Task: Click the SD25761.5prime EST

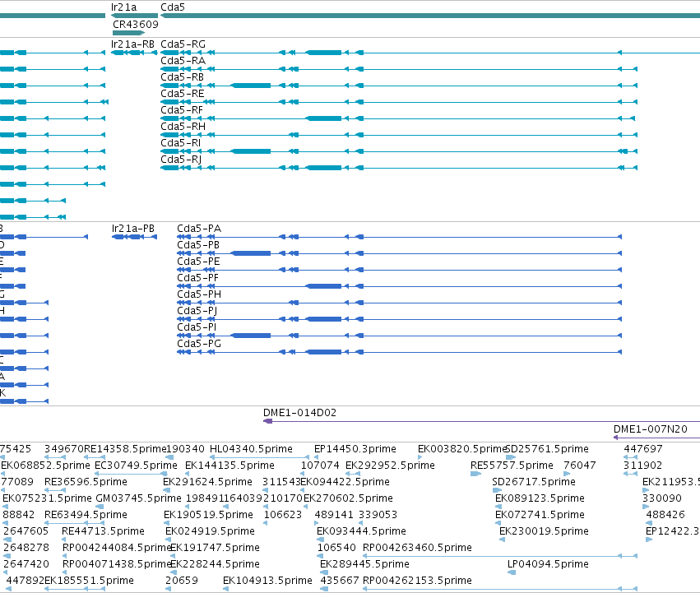Action: (511, 457)
